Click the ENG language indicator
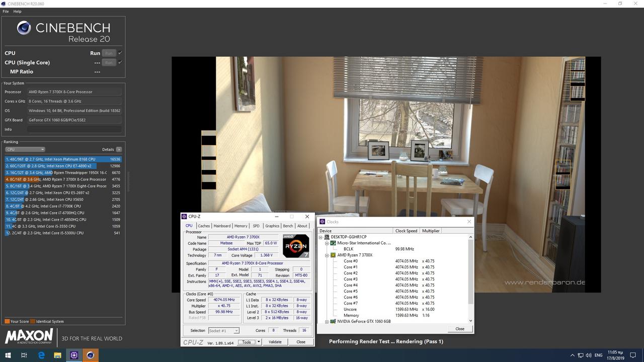 [598, 355]
